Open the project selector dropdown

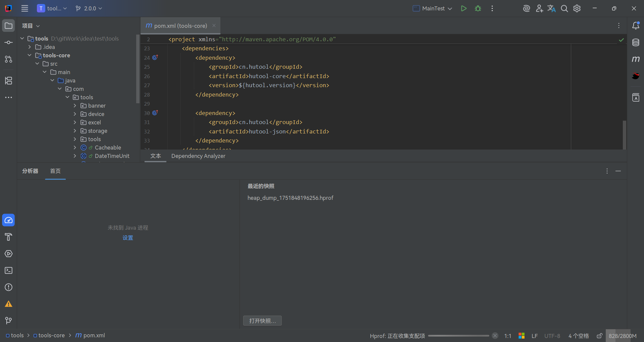[52, 8]
